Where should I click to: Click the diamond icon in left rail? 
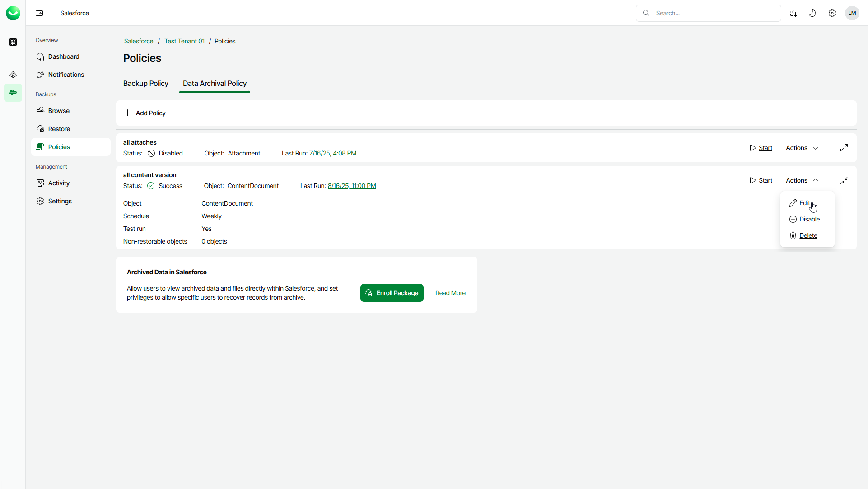coord(13,75)
